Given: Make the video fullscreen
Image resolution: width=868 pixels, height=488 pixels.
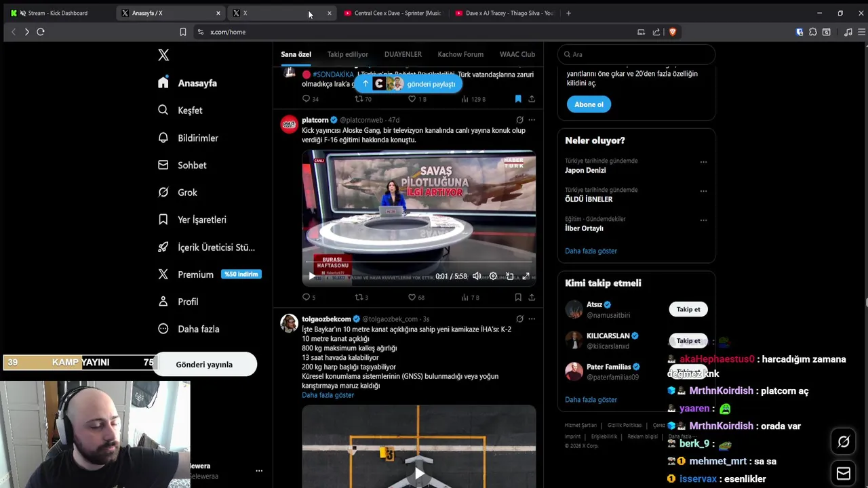Looking at the screenshot, I should 526,276.
